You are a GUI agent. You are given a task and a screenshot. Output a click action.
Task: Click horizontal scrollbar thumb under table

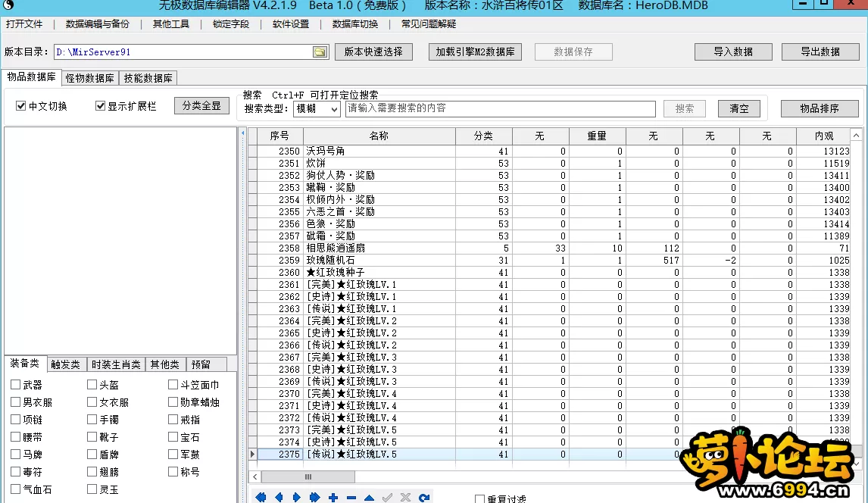308,476
